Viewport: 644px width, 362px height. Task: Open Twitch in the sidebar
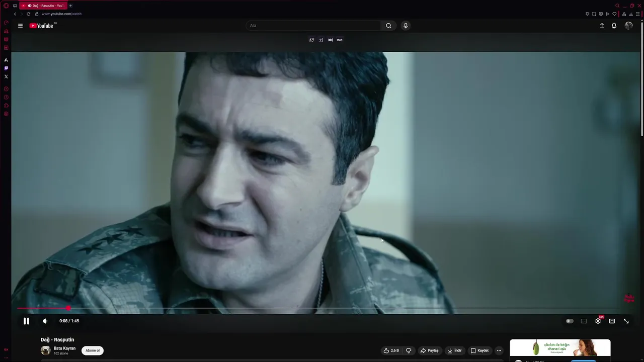click(x=6, y=68)
